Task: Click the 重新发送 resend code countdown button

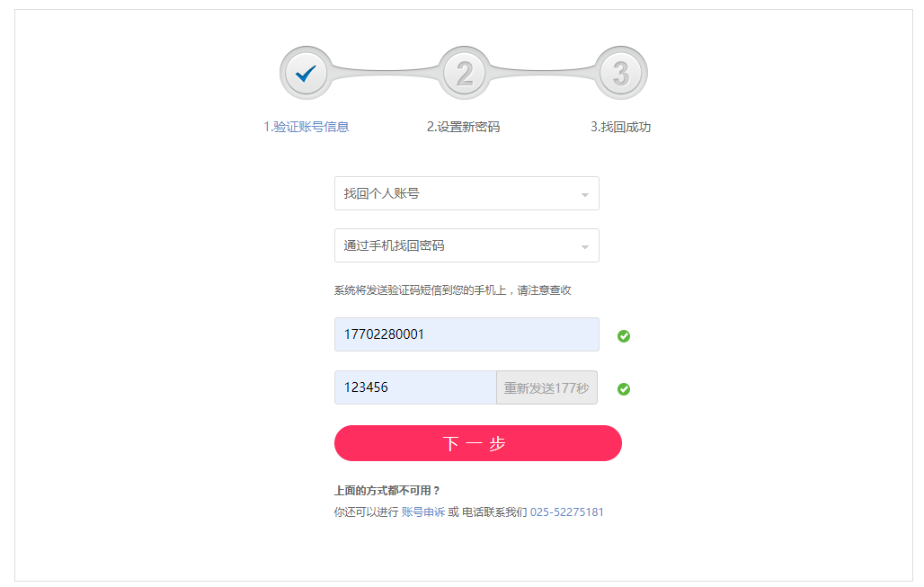Action: coord(546,387)
